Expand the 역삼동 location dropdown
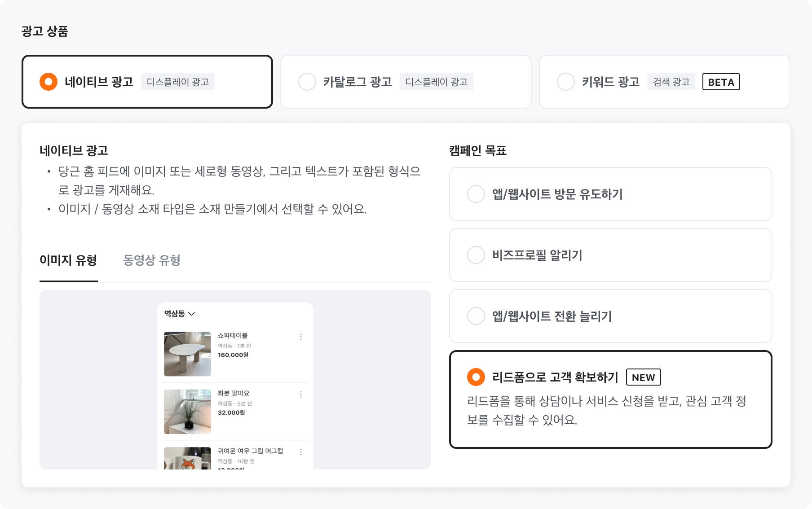This screenshot has width=812, height=509. [180, 314]
